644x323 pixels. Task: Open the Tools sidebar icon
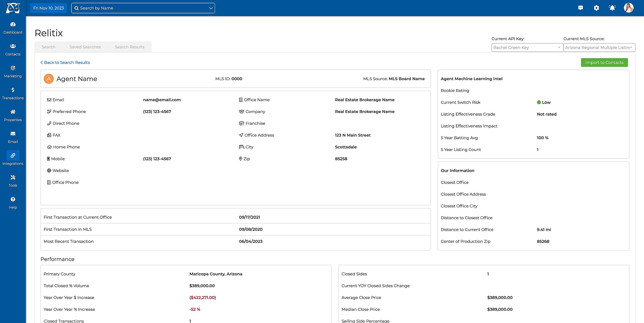point(13,177)
